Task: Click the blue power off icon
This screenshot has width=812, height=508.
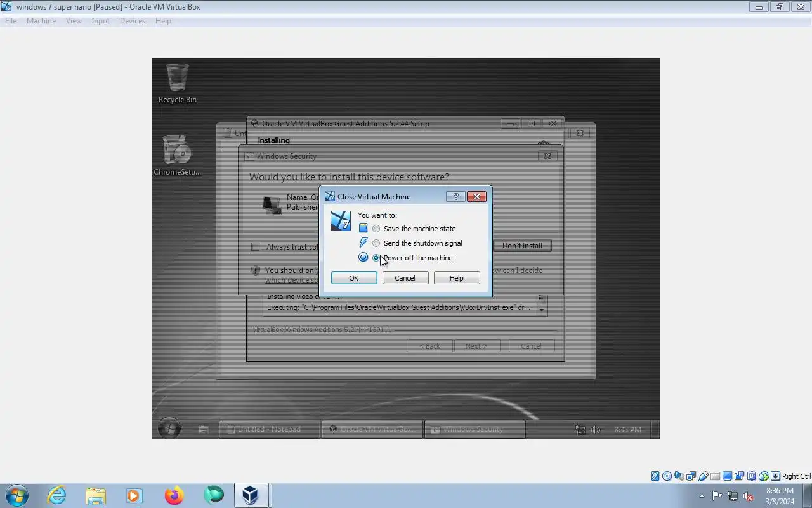Action: (x=363, y=257)
